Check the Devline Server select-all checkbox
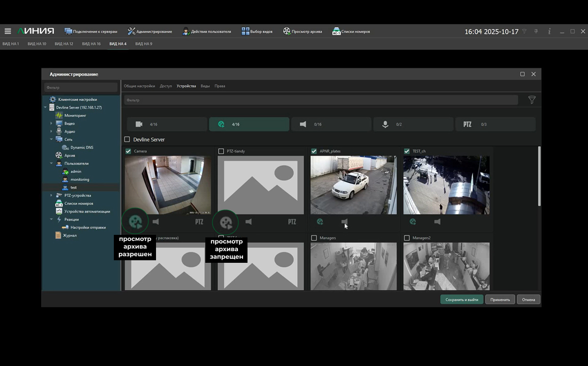Screen dimensions: 588x366 coord(127,139)
